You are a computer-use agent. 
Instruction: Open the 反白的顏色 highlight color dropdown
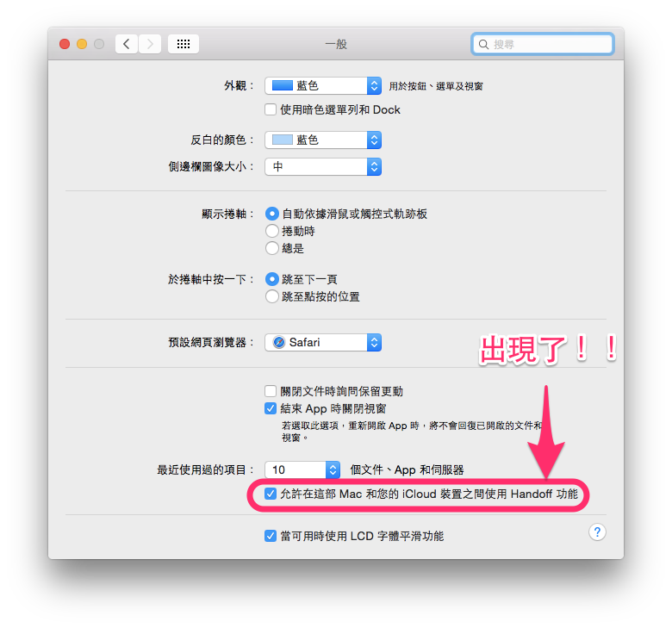pos(323,140)
